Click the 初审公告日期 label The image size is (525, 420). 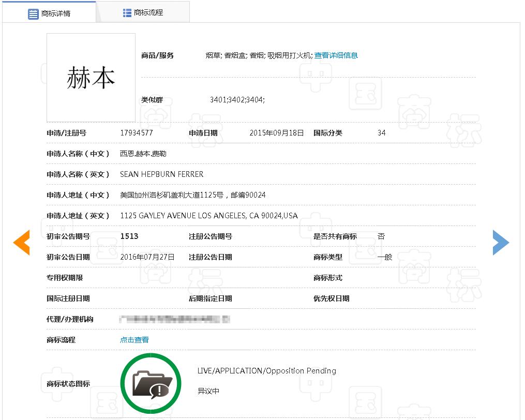pyautogui.click(x=68, y=257)
